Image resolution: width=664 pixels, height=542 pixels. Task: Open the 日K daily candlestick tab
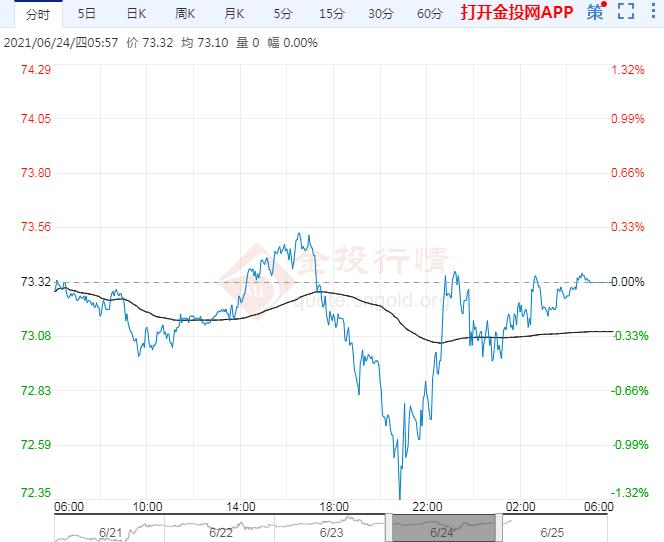(136, 14)
